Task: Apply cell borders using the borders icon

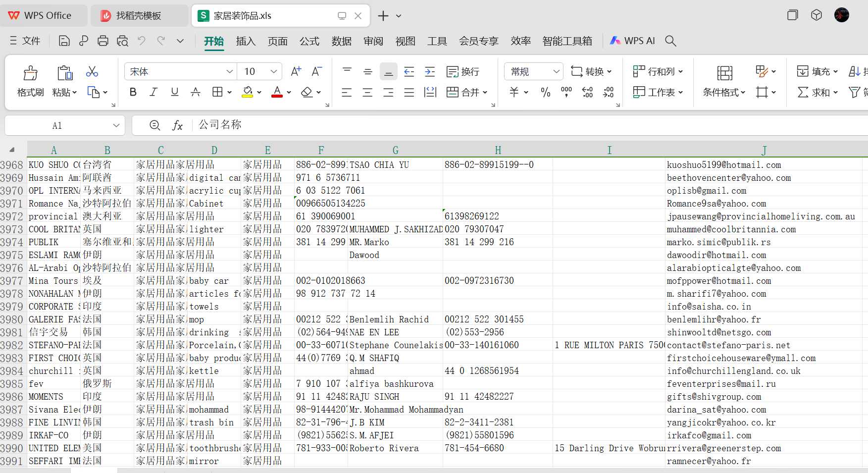Action: 217,92
